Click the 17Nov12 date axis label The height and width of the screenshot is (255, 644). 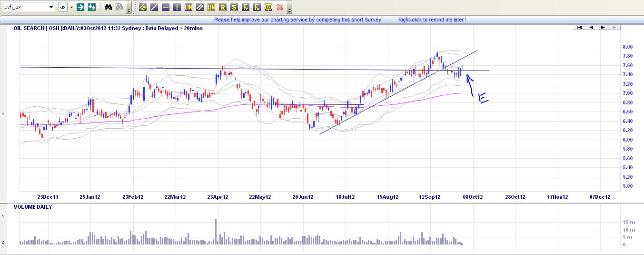click(x=557, y=197)
